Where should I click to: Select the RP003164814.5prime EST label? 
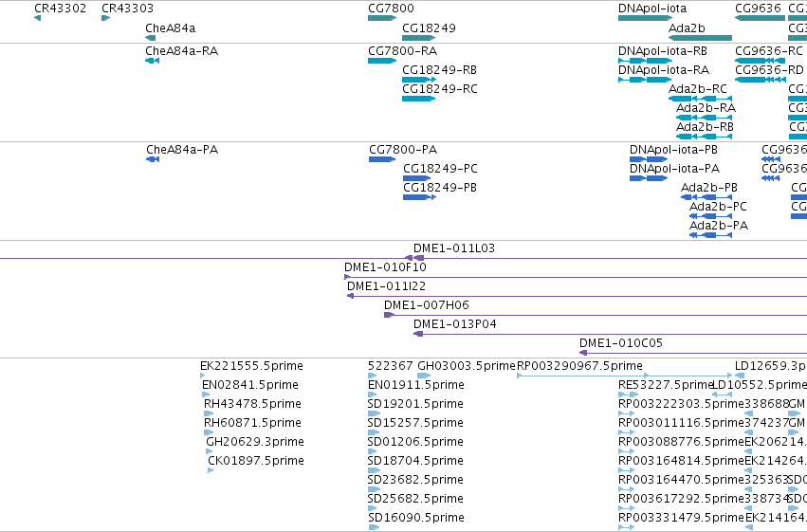(682, 462)
